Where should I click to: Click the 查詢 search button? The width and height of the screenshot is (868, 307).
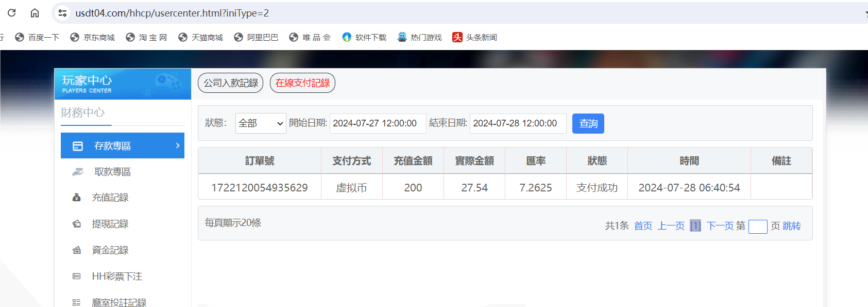click(588, 123)
